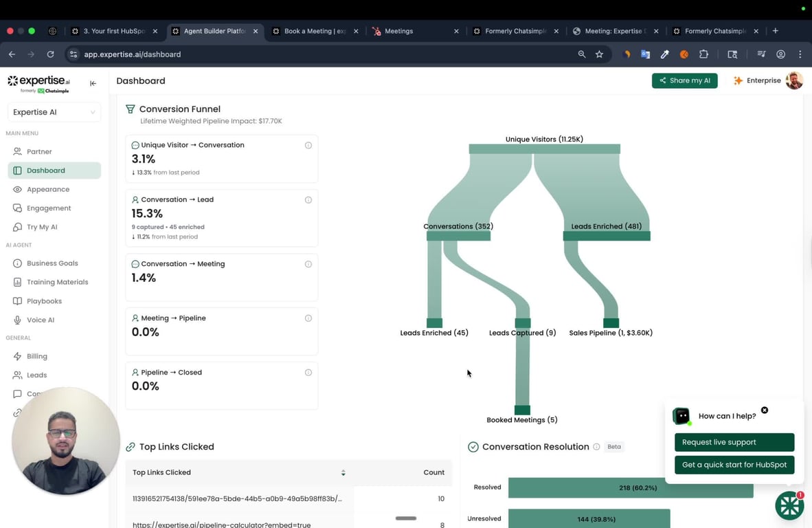Screen dimensions: 812x528
Task: Click the zoom magnifier icon in address bar
Action: (582, 54)
